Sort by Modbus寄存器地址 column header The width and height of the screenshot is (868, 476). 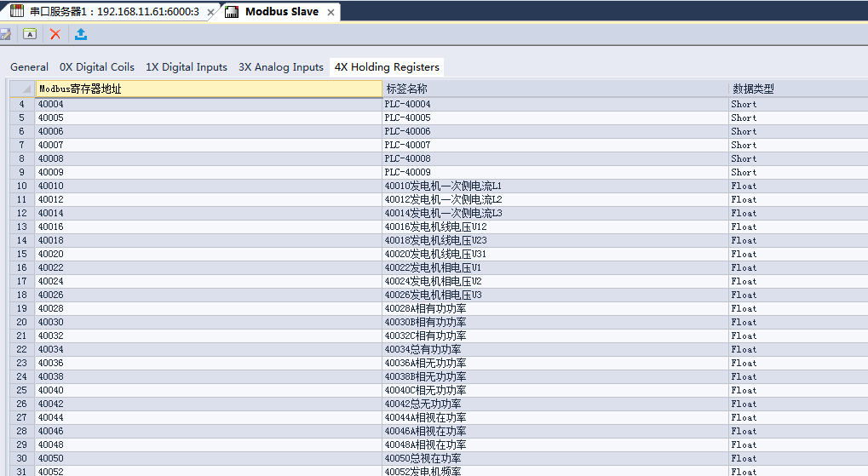[209, 89]
